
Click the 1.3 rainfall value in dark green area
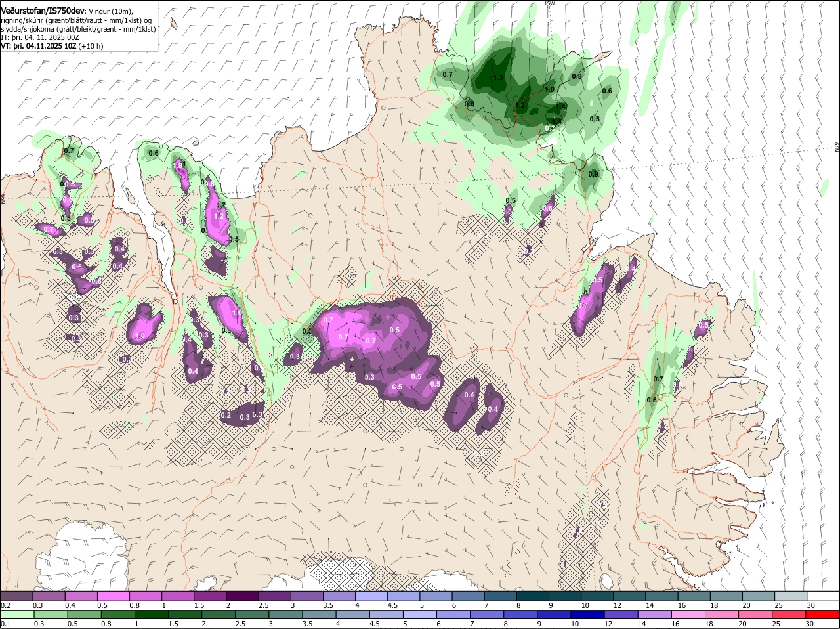click(x=497, y=77)
